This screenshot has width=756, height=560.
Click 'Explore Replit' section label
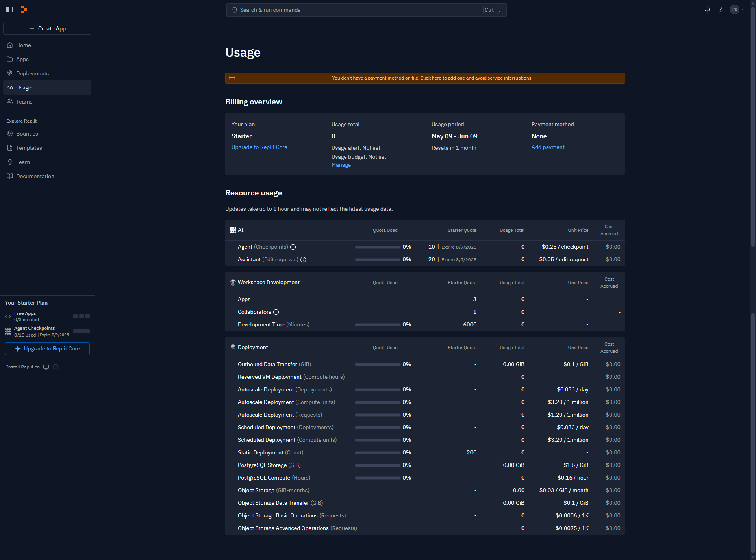pyautogui.click(x=21, y=121)
